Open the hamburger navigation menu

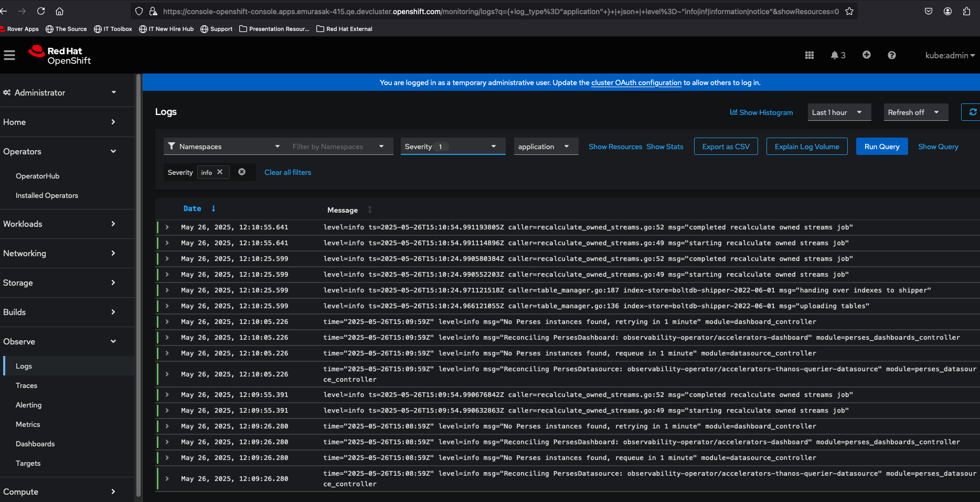[9, 55]
